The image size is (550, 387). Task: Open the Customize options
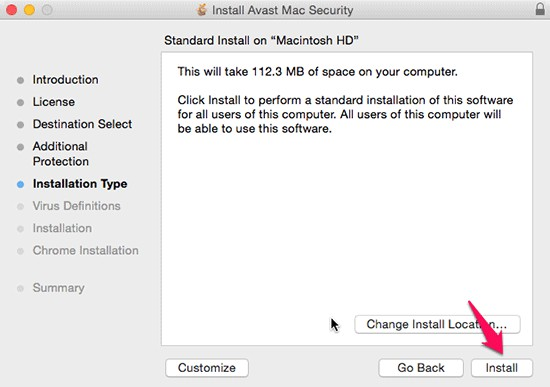207,368
